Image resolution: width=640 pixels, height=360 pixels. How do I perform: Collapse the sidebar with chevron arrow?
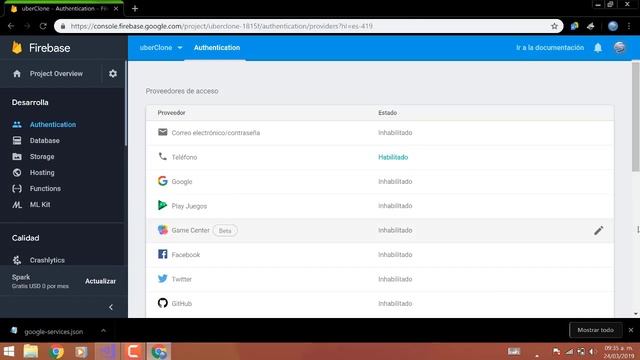pos(111,307)
